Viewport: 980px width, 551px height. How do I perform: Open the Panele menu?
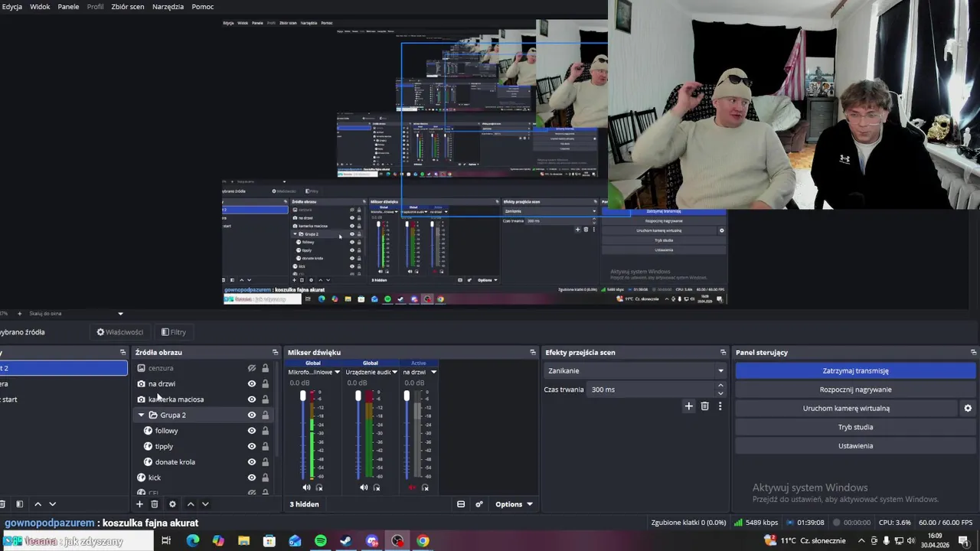[x=68, y=7]
